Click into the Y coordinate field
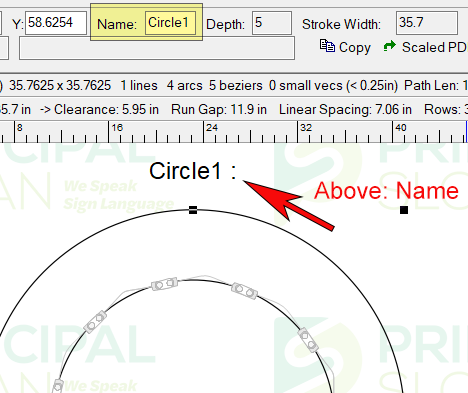 (56, 23)
